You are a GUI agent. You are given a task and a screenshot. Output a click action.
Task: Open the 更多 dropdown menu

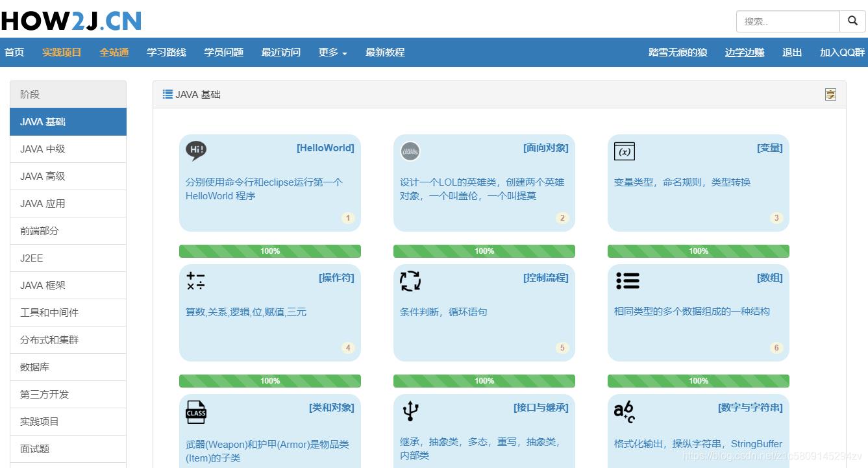(332, 53)
